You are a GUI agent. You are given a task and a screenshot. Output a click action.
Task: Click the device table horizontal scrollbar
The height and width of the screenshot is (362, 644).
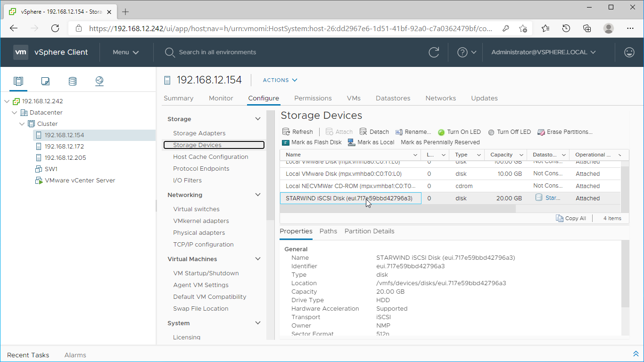[x=398, y=209]
